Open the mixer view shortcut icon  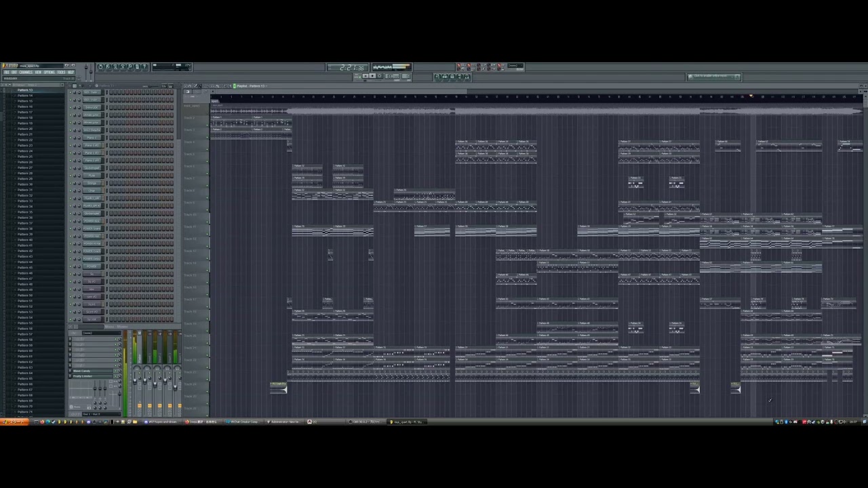click(467, 77)
